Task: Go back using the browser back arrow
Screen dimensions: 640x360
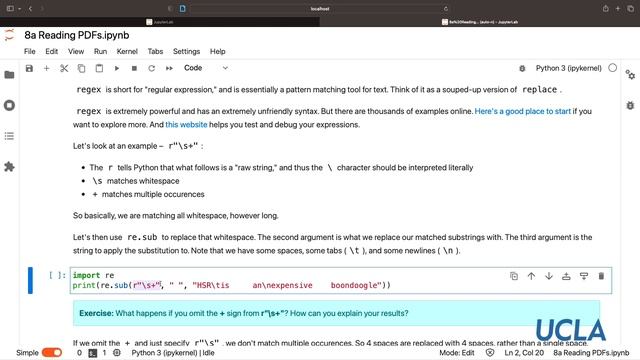Action: pos(30,9)
